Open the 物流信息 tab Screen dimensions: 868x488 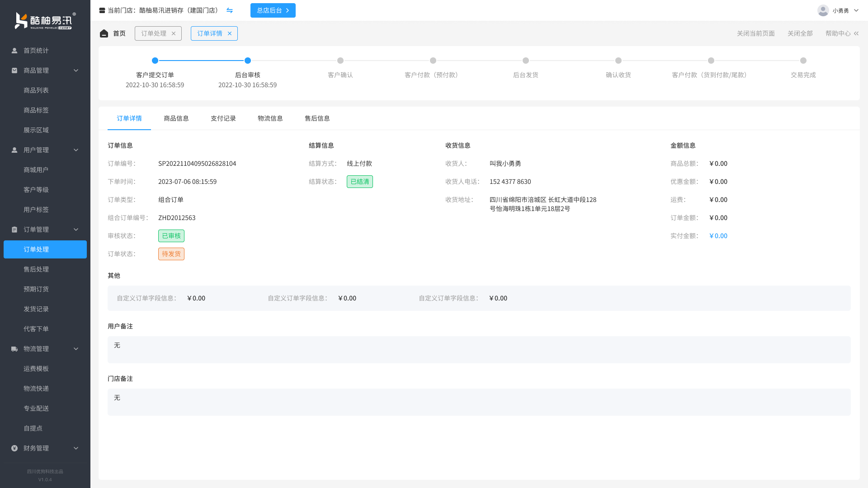(x=270, y=118)
